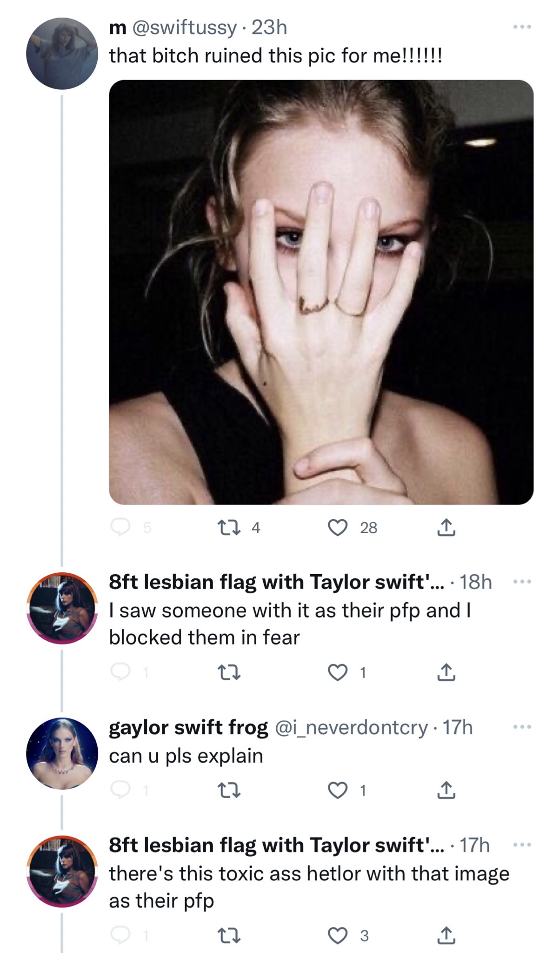Open more options on @swiftussy's tweet

[522, 27]
